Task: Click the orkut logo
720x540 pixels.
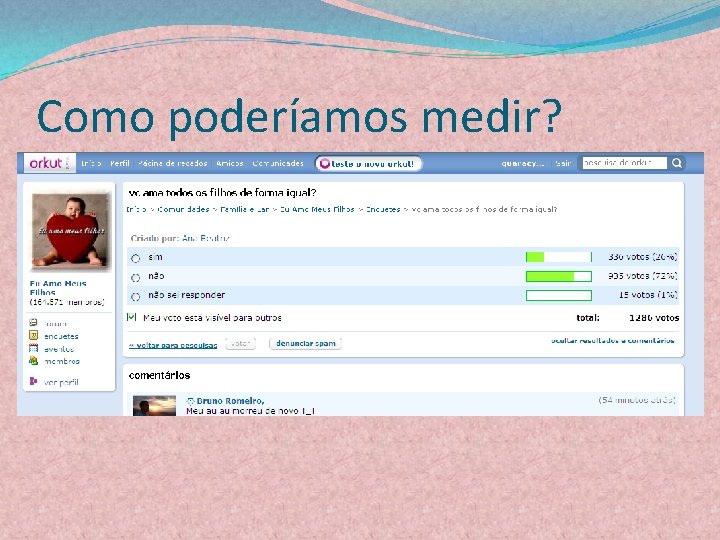Action: (49, 163)
